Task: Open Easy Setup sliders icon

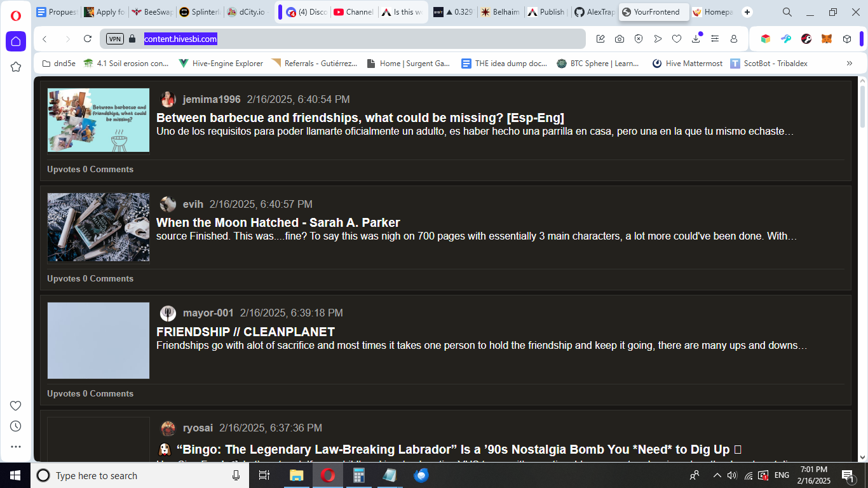Action: (x=715, y=39)
